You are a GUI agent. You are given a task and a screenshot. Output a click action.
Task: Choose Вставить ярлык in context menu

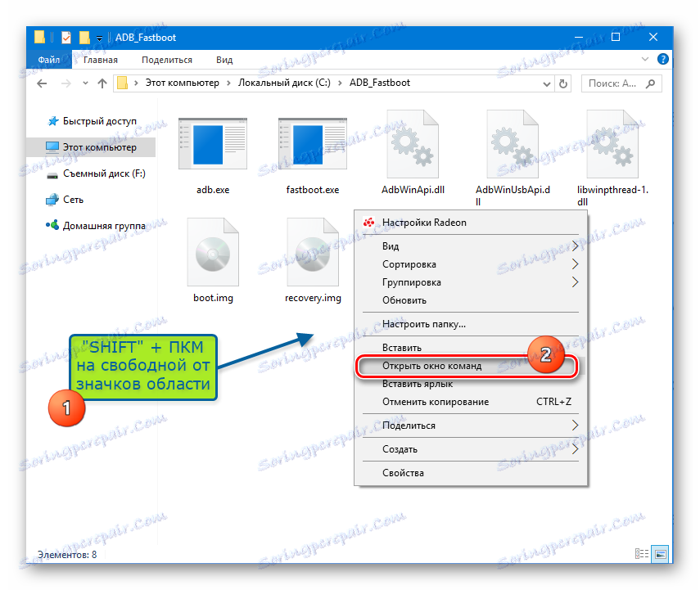471,384
